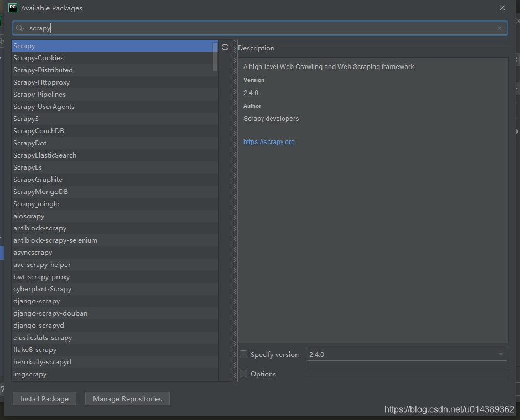The image size is (520, 420).
Task: Click the Manage Repositories button
Action: click(x=127, y=398)
